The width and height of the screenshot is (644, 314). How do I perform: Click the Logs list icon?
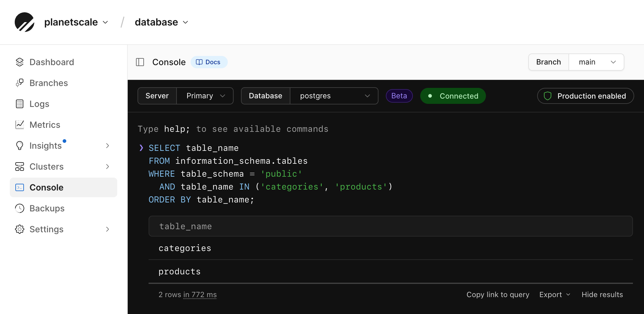[x=20, y=104]
